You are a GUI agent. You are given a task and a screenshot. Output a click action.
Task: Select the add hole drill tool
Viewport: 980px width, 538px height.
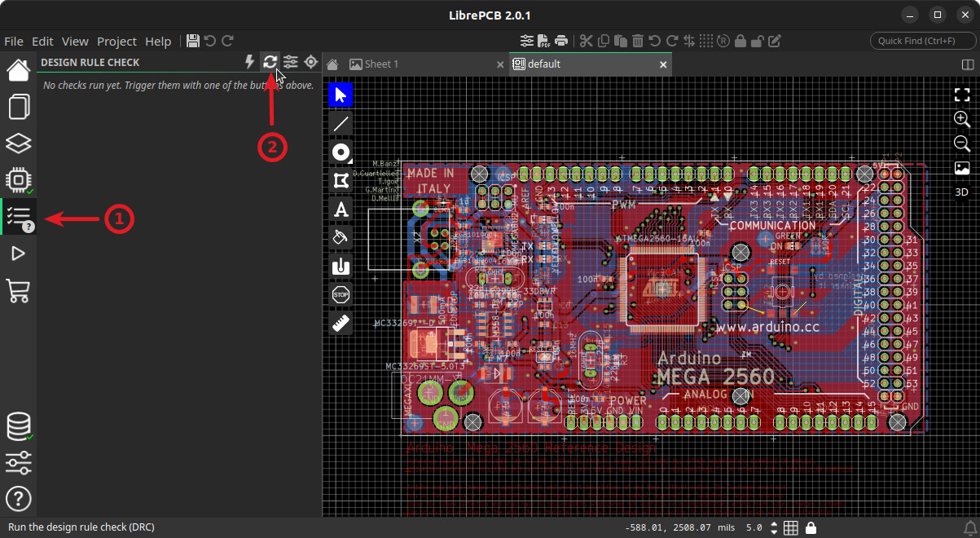click(x=341, y=266)
